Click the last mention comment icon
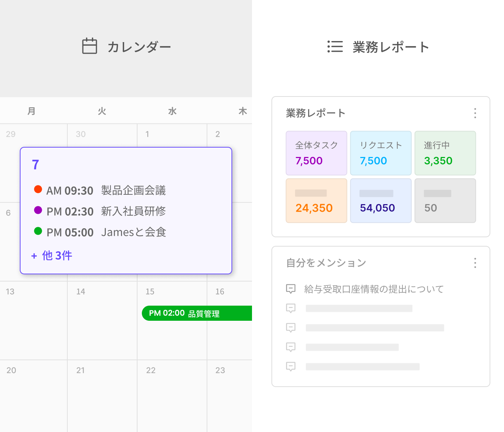The image size is (504, 432). 291,366
